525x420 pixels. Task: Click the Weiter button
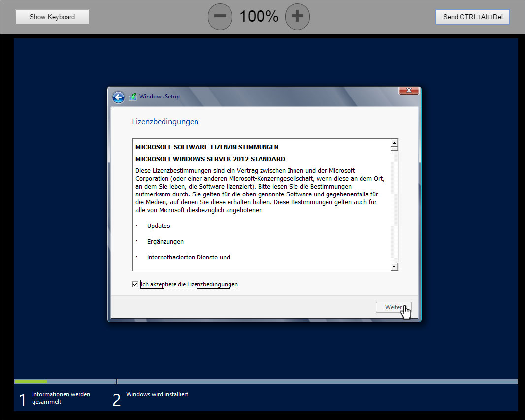(x=394, y=307)
